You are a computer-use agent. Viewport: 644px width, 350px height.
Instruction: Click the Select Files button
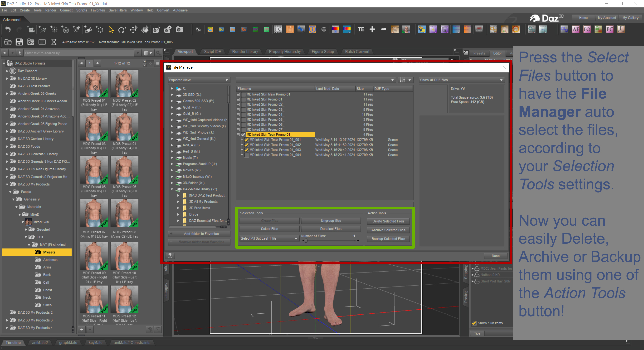(269, 229)
